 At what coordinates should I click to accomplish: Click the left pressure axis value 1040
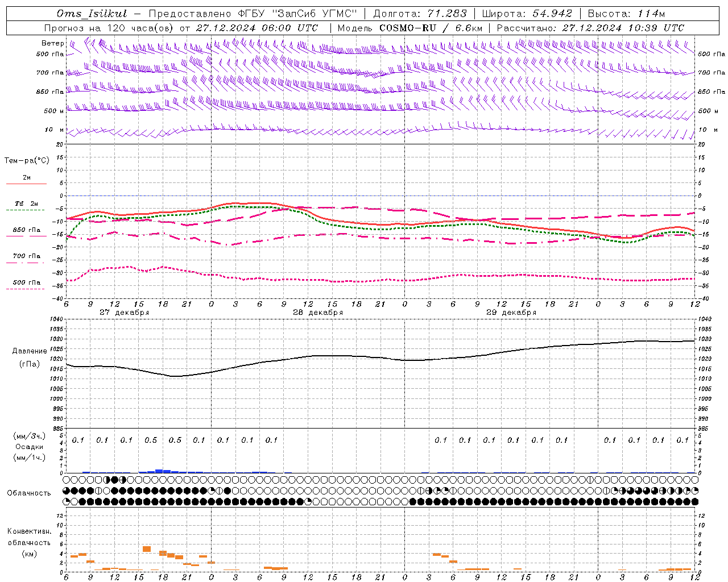tap(56, 319)
